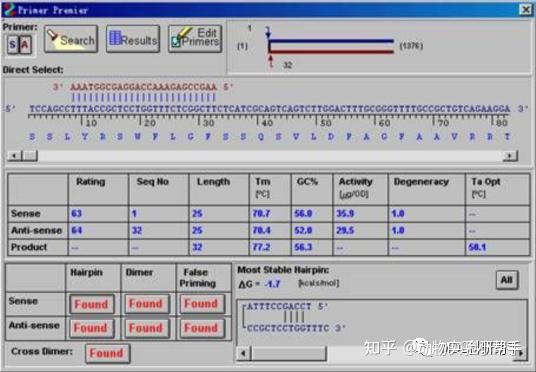Click Anti-sense False Priming Found button

coord(202,328)
